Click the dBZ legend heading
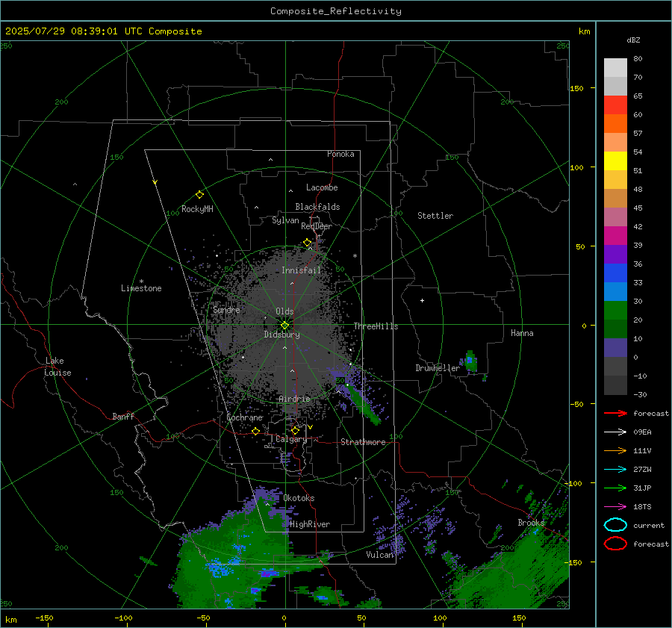The width and height of the screenshot is (672, 628). pos(633,40)
